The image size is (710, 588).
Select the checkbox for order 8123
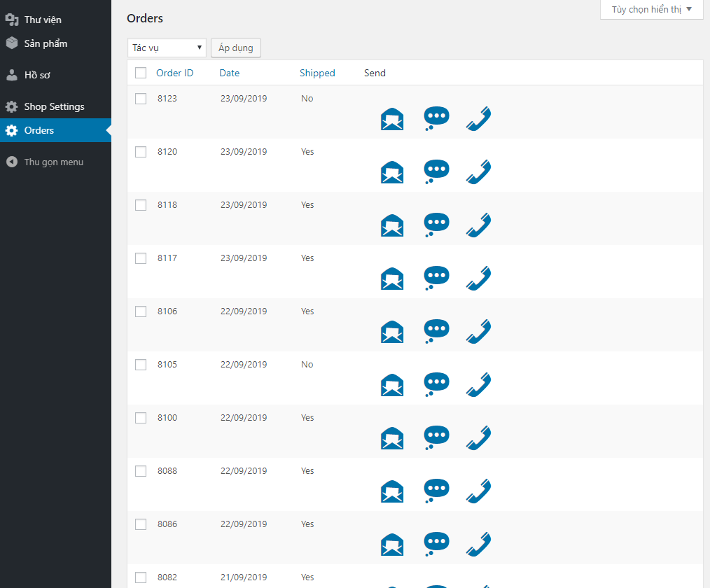click(141, 99)
